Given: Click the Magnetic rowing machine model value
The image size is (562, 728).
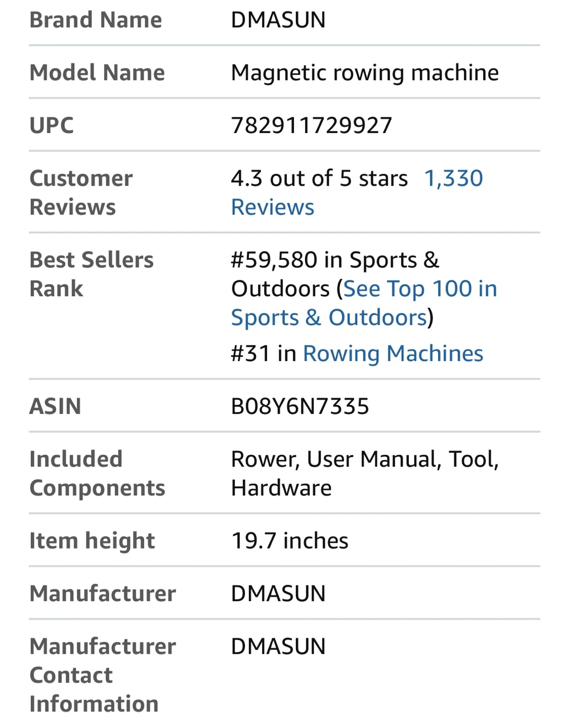Looking at the screenshot, I should click(364, 73).
